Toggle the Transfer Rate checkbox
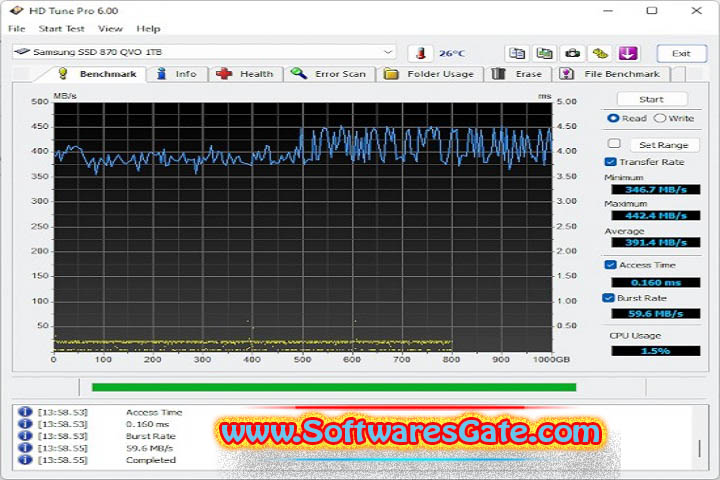720x480 pixels. (x=610, y=162)
